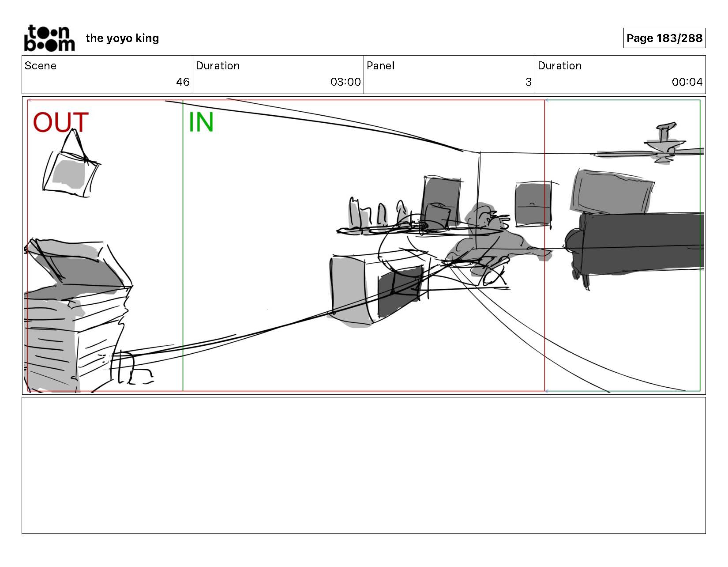Click the "Page 183/288" page indicator
The width and height of the screenshot is (728, 567).
click(664, 38)
